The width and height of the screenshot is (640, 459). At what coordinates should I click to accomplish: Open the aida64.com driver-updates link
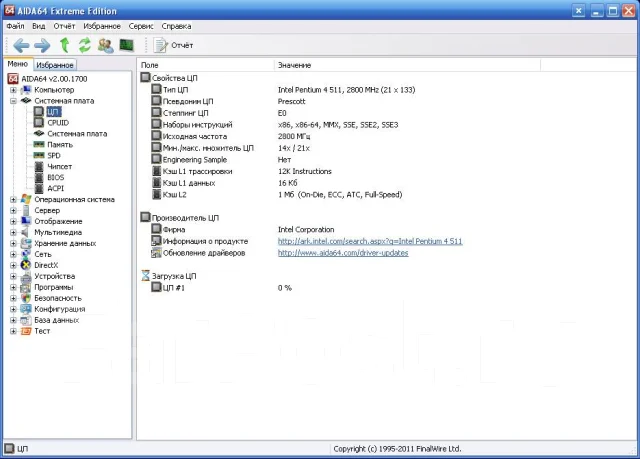[343, 253]
